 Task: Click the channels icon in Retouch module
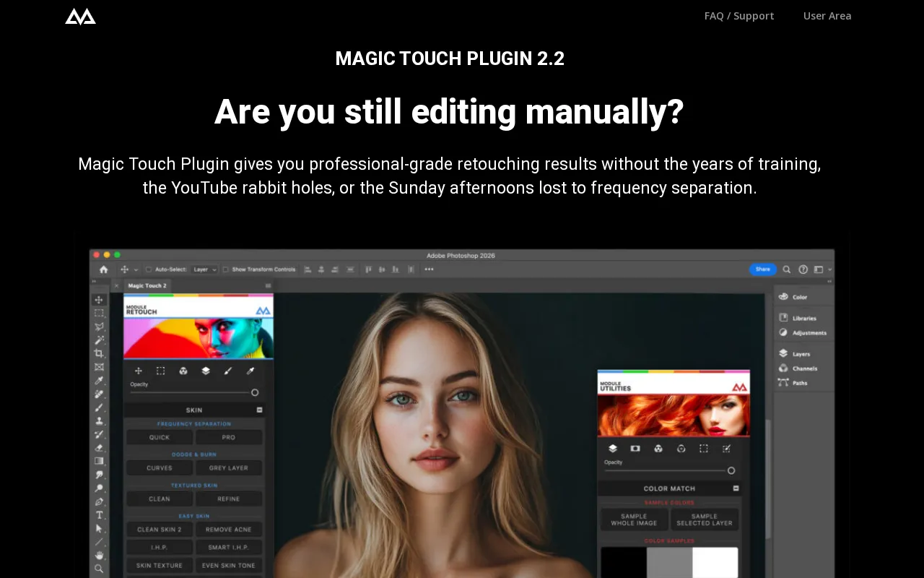click(x=183, y=371)
